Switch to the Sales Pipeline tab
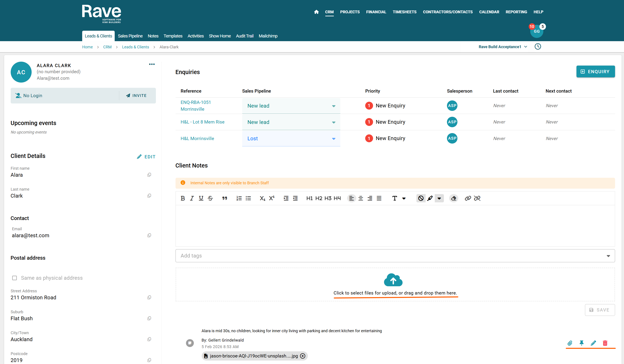The height and width of the screenshot is (364, 624). [x=130, y=36]
